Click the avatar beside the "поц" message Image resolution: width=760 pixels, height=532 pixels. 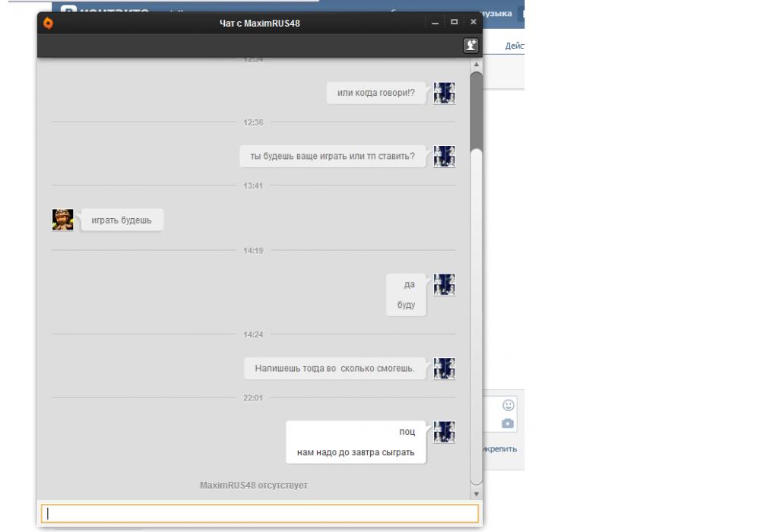tap(444, 432)
